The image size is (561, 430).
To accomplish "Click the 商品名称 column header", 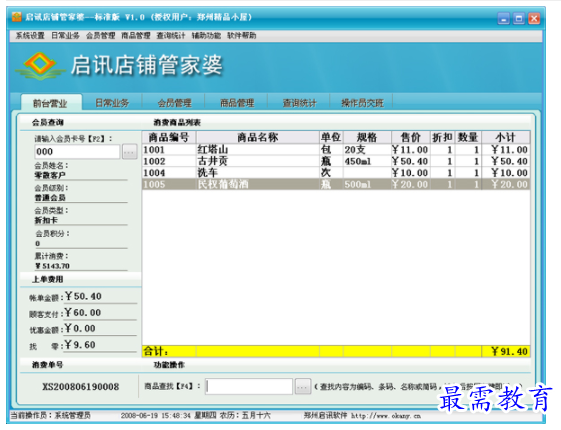I will coord(258,137).
